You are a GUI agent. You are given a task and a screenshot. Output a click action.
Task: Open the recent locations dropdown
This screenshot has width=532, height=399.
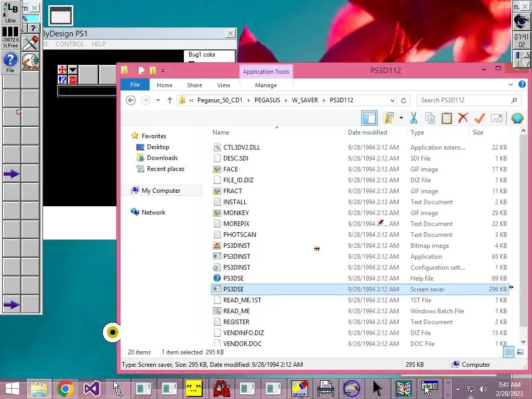point(158,100)
